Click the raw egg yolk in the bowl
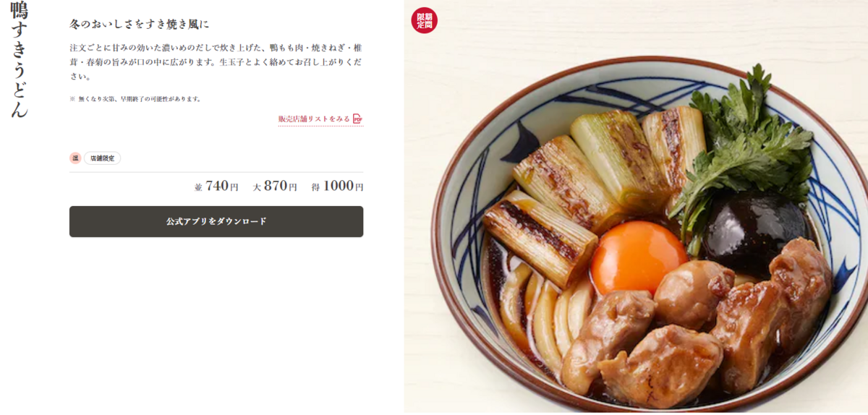This screenshot has height=415, width=868. pos(638,257)
